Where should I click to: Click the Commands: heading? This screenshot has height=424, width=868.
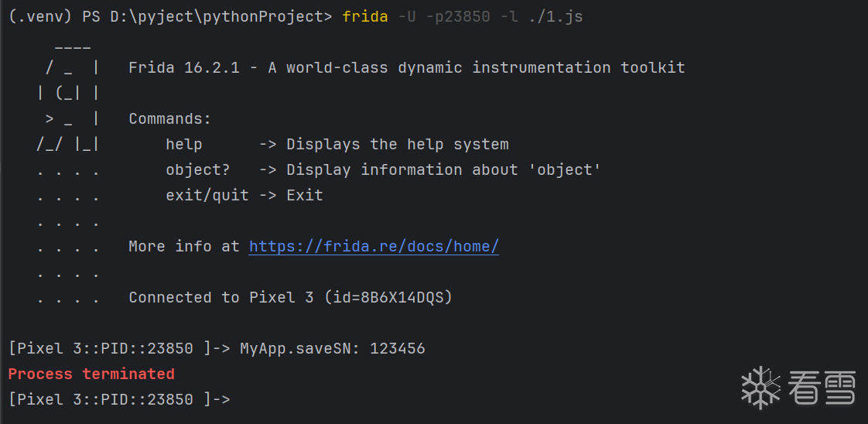point(169,119)
